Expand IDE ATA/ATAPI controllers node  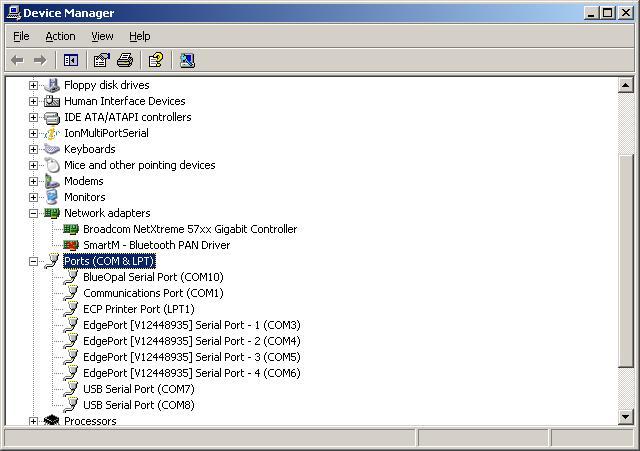click(33, 118)
